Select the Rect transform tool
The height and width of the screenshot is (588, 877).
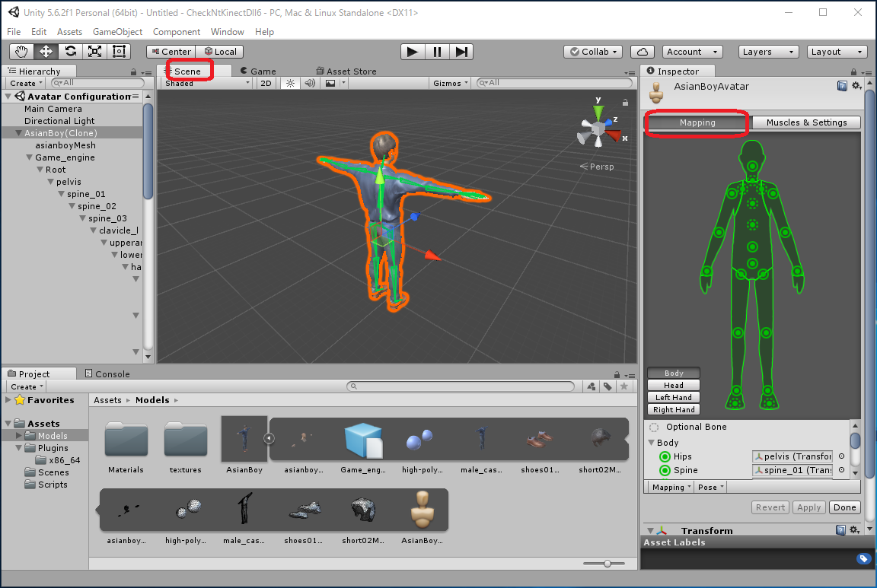(x=119, y=52)
